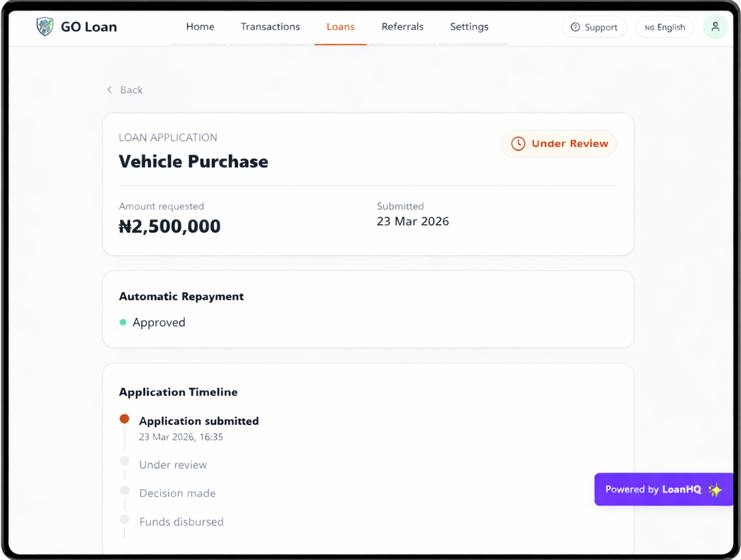
Task: Click the orange Application submitted timeline dot
Action: pos(124,419)
